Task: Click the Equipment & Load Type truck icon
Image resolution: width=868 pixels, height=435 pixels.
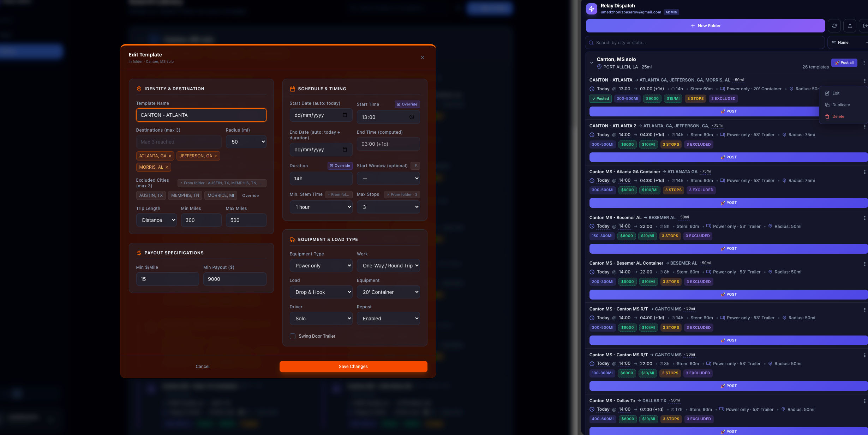Action: point(292,240)
